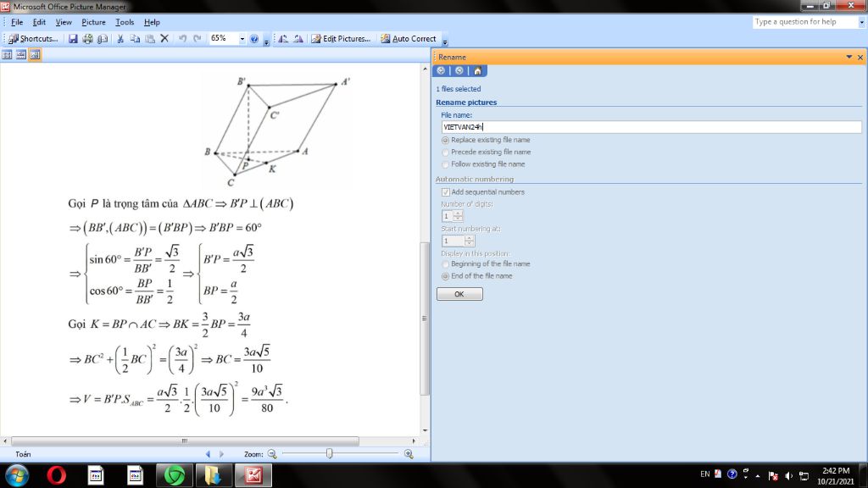Open Opera browser from taskbar
868x488 pixels.
point(56,475)
